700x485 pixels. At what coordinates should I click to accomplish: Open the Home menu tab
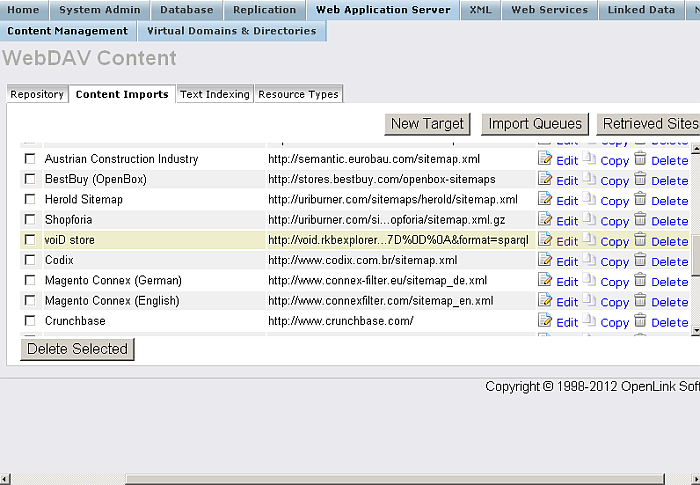[23, 10]
